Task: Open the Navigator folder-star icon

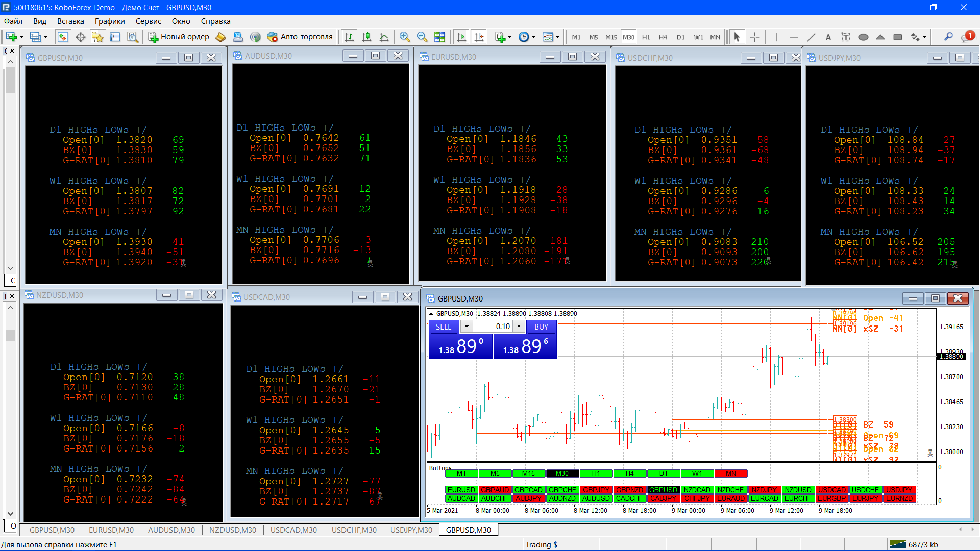Action: pyautogui.click(x=97, y=37)
